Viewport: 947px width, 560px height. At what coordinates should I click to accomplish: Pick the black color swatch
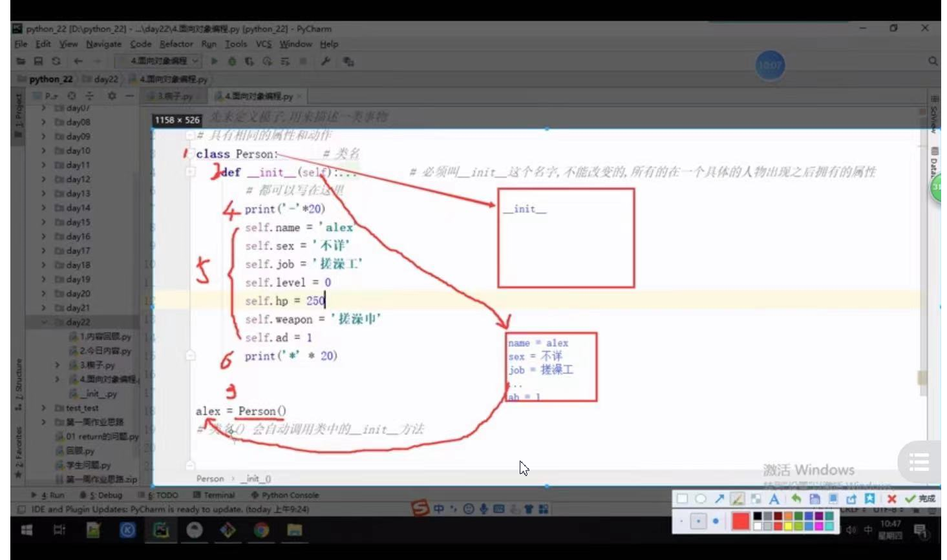pyautogui.click(x=758, y=517)
